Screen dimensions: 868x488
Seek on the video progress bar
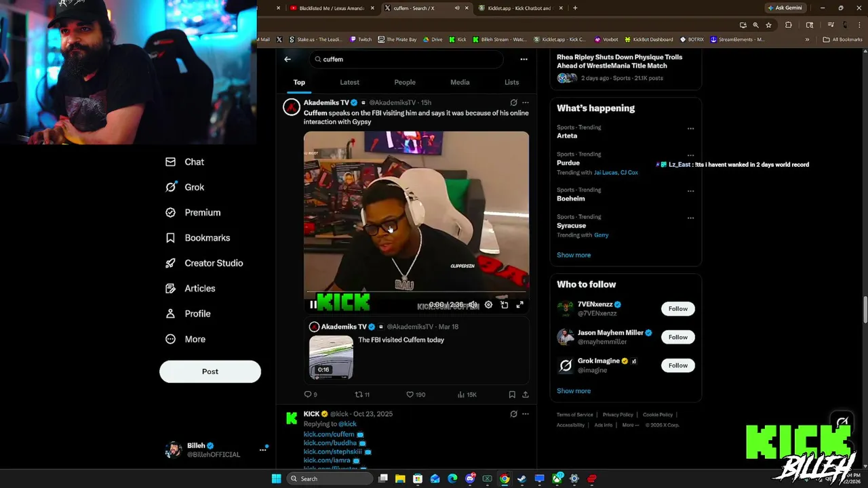click(x=416, y=293)
